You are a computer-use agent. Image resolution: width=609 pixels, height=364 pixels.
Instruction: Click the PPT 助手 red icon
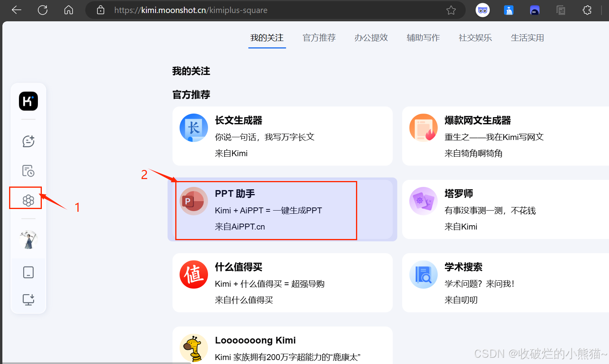pyautogui.click(x=194, y=201)
